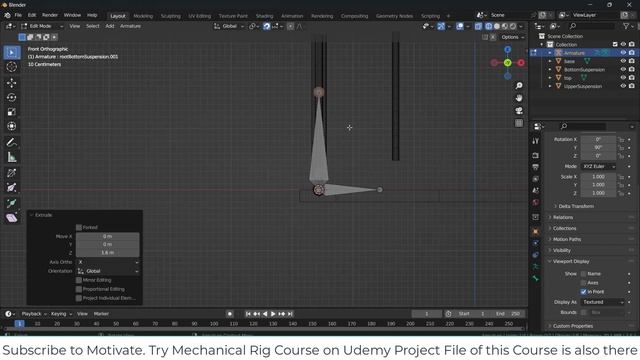Click the Scale X 1.000 field

click(598, 177)
